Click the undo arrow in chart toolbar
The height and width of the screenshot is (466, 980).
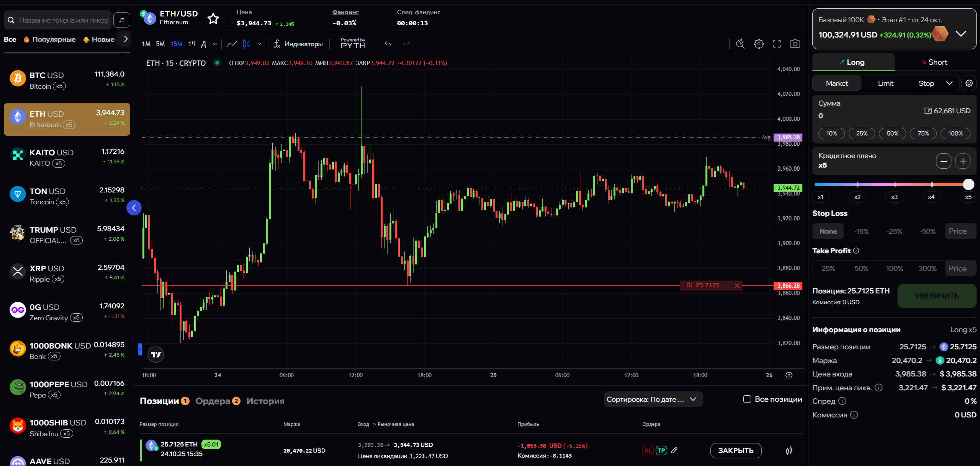tap(388, 44)
